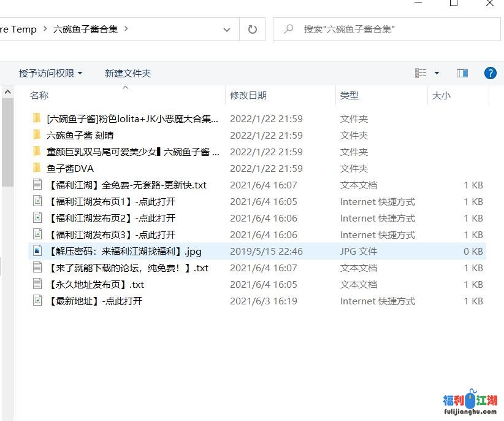The image size is (504, 421).
Task: Toggle the preview pane button
Action: tap(462, 72)
